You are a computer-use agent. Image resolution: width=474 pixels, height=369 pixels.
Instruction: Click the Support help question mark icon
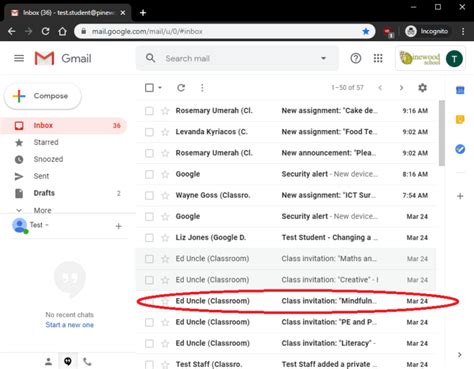pyautogui.click(x=356, y=58)
